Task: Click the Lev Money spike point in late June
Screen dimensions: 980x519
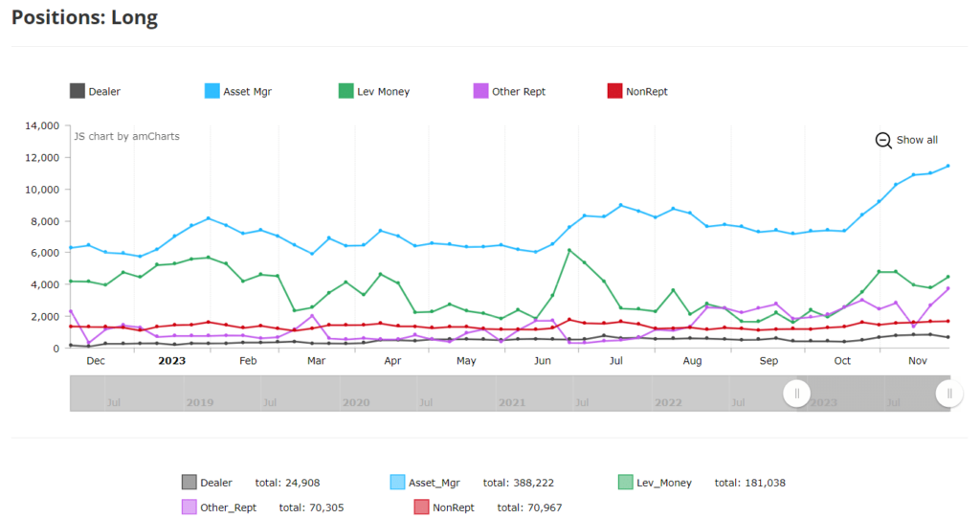Action: [x=569, y=250]
